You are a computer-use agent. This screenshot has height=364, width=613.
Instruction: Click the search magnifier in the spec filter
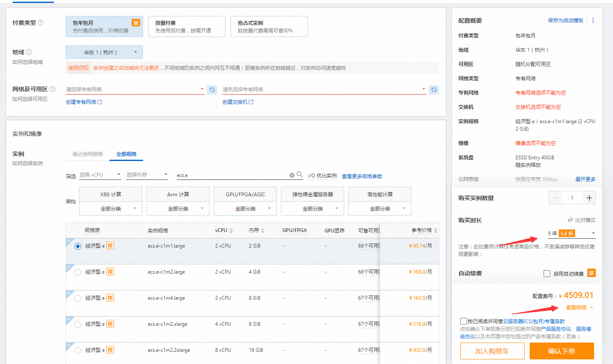pyautogui.click(x=300, y=174)
